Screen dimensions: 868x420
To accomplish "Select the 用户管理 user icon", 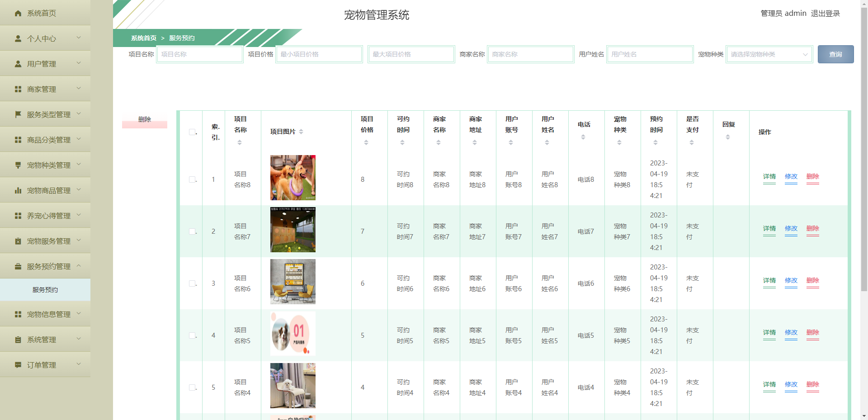I will click(x=17, y=64).
